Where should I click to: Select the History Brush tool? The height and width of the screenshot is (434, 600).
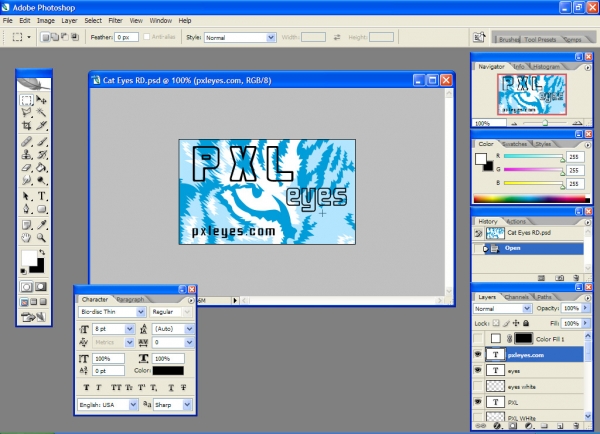click(x=41, y=155)
